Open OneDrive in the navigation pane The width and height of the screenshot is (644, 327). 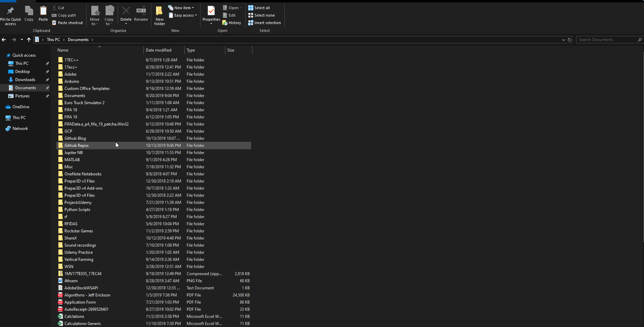click(x=21, y=107)
